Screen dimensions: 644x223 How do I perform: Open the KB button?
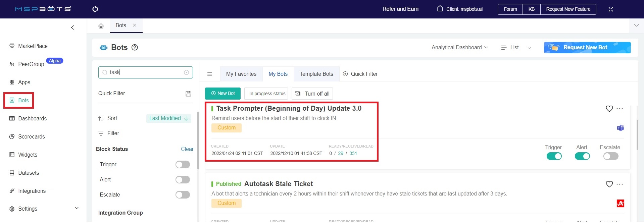[532, 9]
